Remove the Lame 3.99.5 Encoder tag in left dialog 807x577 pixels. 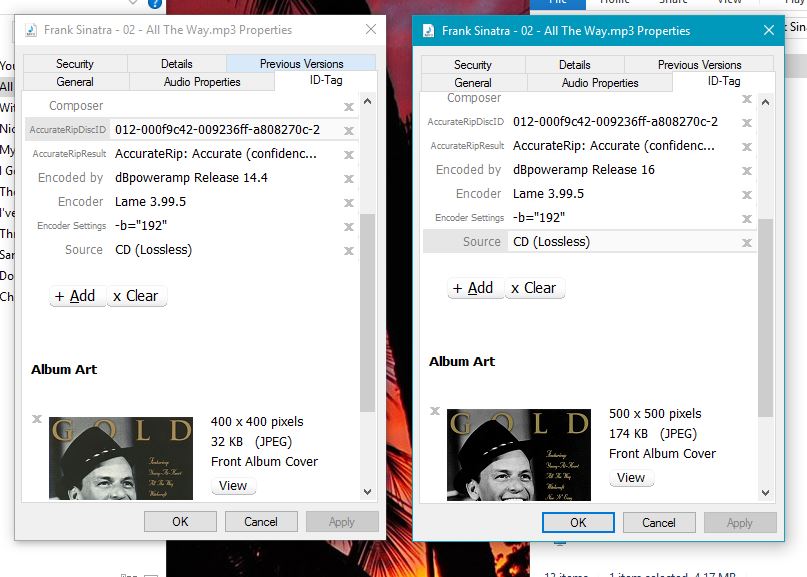(x=349, y=203)
